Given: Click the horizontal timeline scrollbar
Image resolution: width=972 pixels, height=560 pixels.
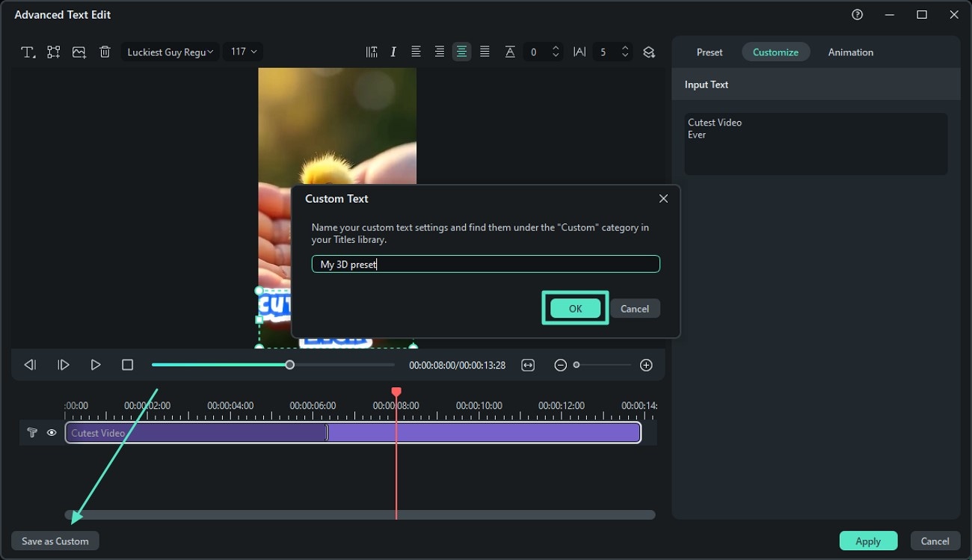Looking at the screenshot, I should (360, 514).
